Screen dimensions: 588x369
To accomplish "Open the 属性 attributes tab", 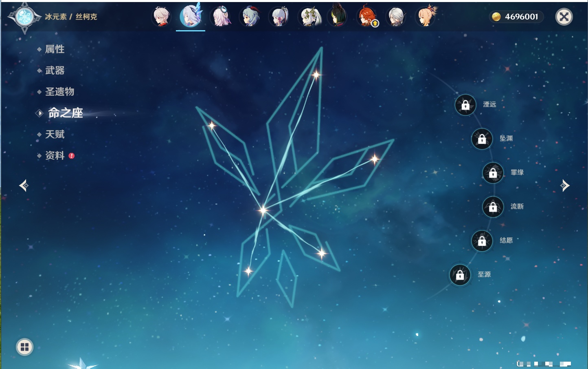I will coord(55,49).
